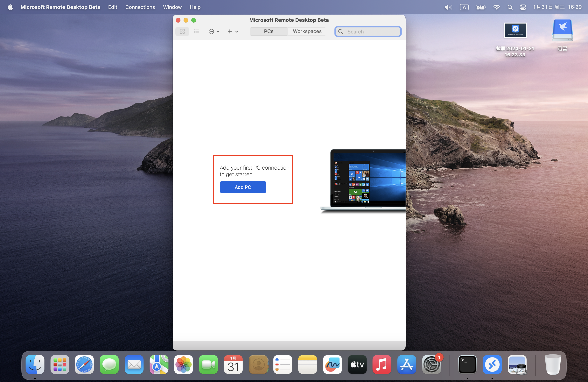The height and width of the screenshot is (382, 588).
Task: Expand the chevron next to the add button
Action: (236, 31)
